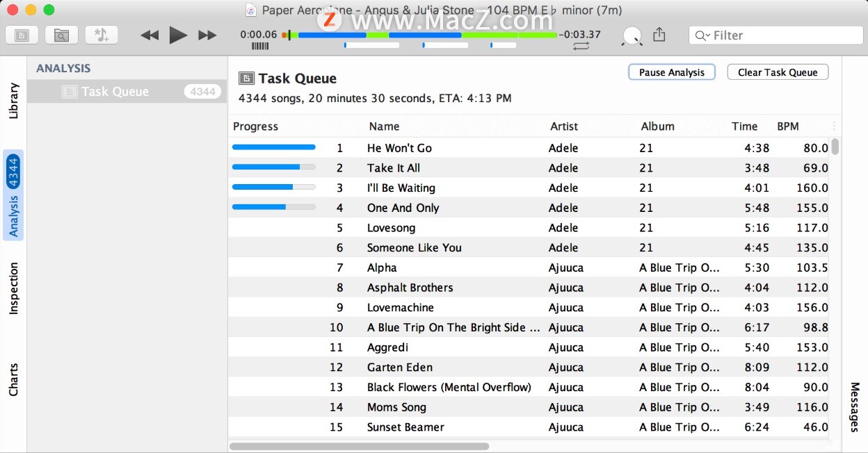868x453 pixels.
Task: Skip ahead with the fast forward button
Action: tap(207, 35)
